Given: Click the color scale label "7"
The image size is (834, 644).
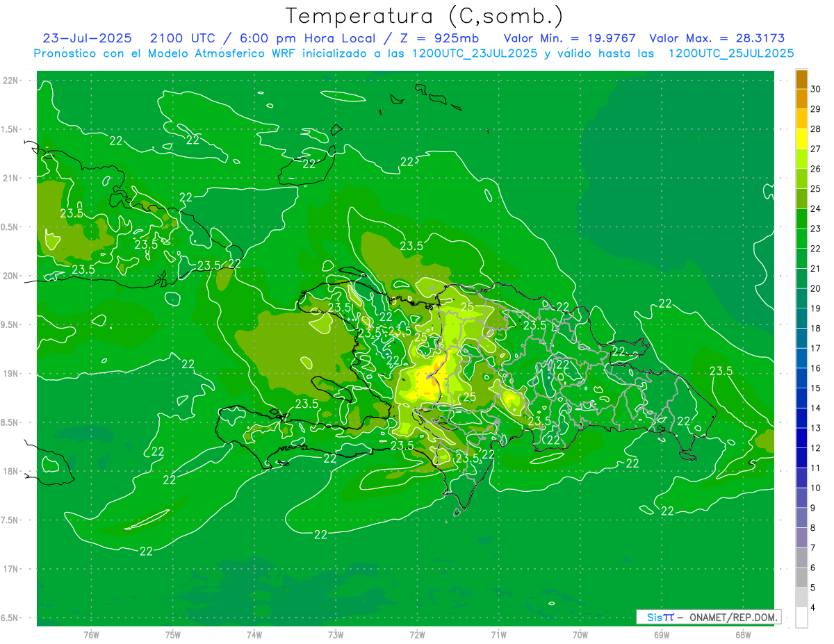Looking at the screenshot, I should point(813,547).
